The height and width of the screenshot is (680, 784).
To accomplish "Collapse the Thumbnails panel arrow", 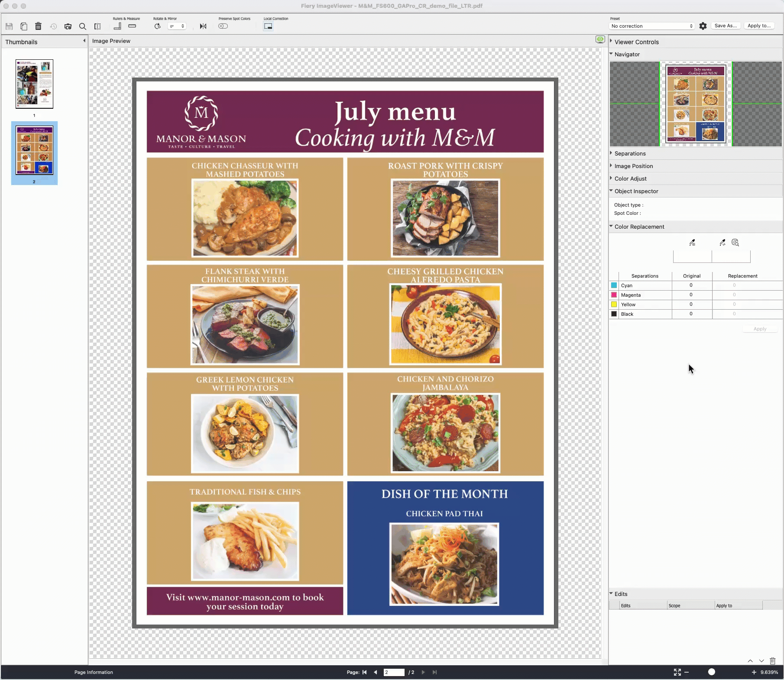I will (x=84, y=41).
